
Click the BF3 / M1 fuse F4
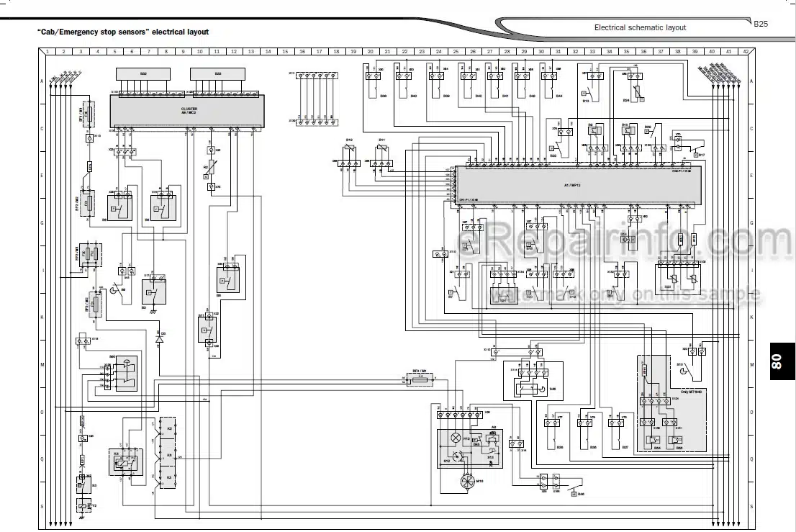click(x=418, y=379)
